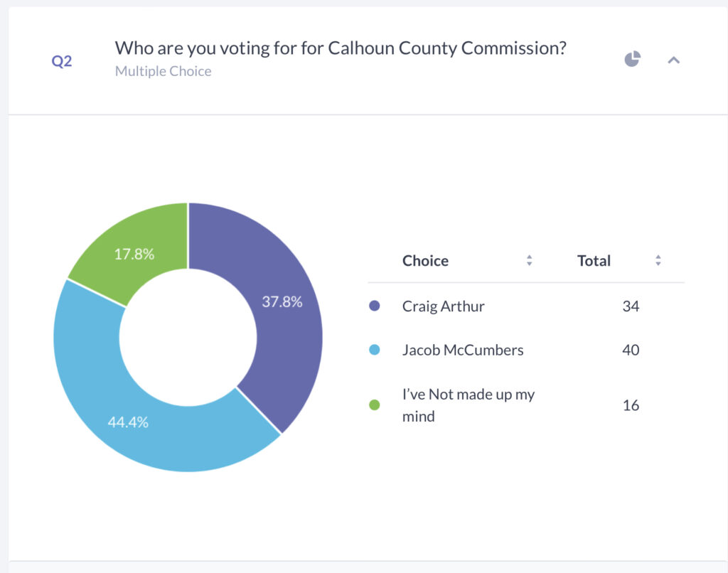
Task: Click the total value 40
Action: (x=631, y=350)
